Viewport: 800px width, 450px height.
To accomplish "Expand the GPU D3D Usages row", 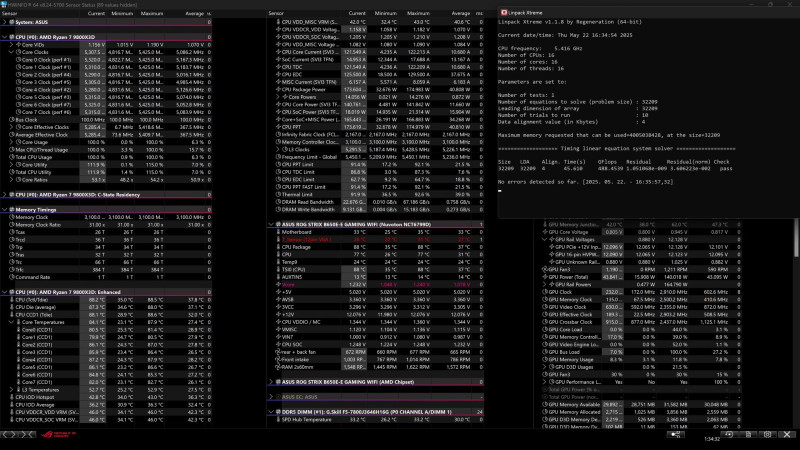I will point(545,367).
